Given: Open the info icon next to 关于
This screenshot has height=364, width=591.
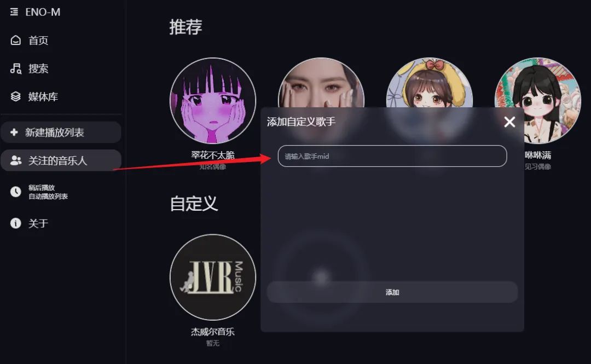Looking at the screenshot, I should (15, 223).
